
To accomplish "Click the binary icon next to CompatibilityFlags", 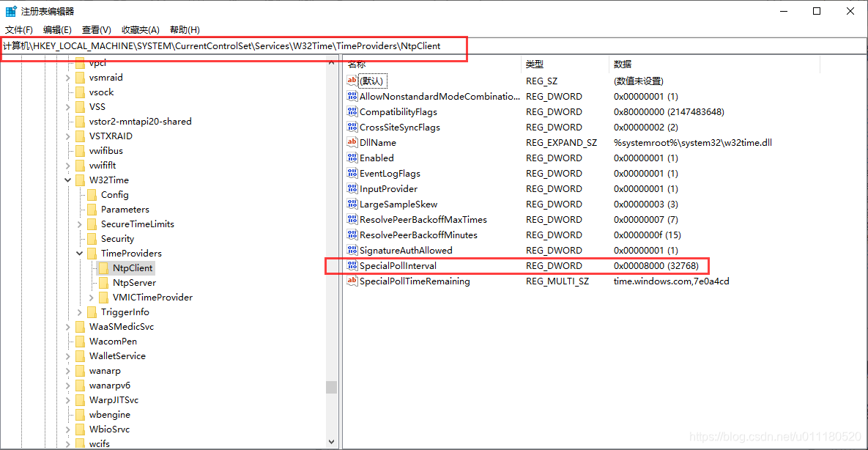I will 352,111.
